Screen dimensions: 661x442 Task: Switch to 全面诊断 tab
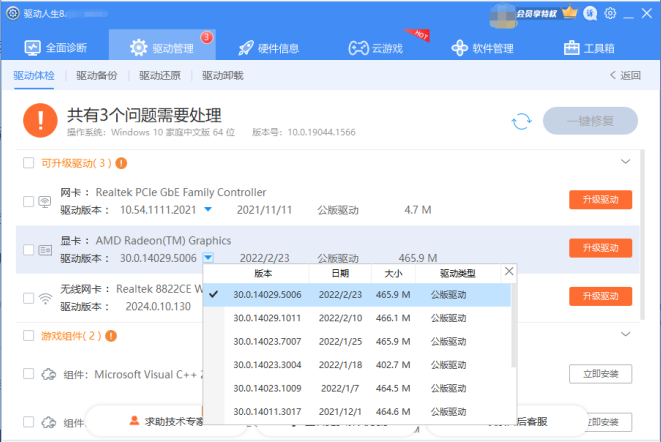point(56,48)
